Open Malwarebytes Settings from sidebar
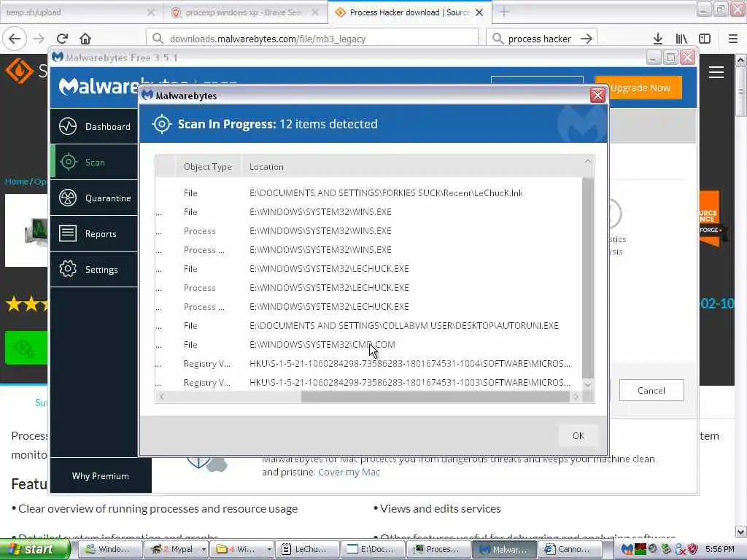The height and width of the screenshot is (560, 747). (x=94, y=270)
